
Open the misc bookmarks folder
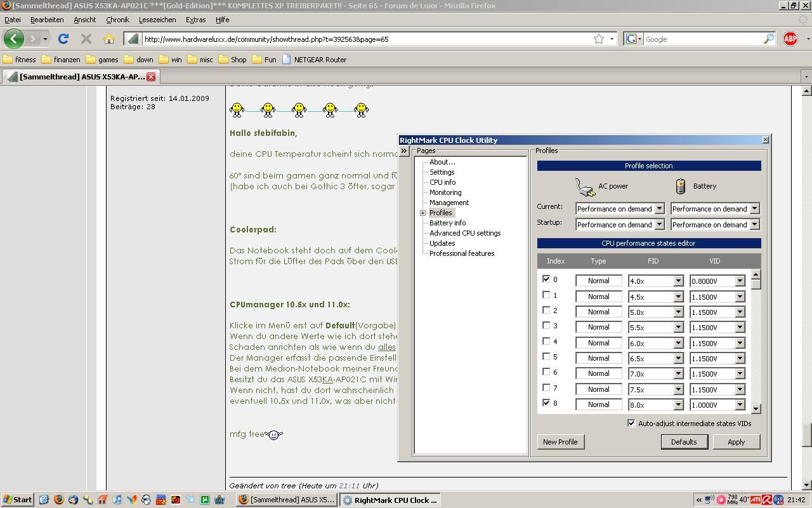(x=200, y=60)
